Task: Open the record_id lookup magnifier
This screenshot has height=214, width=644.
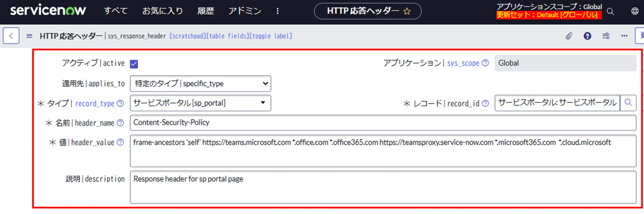Action: click(628, 103)
